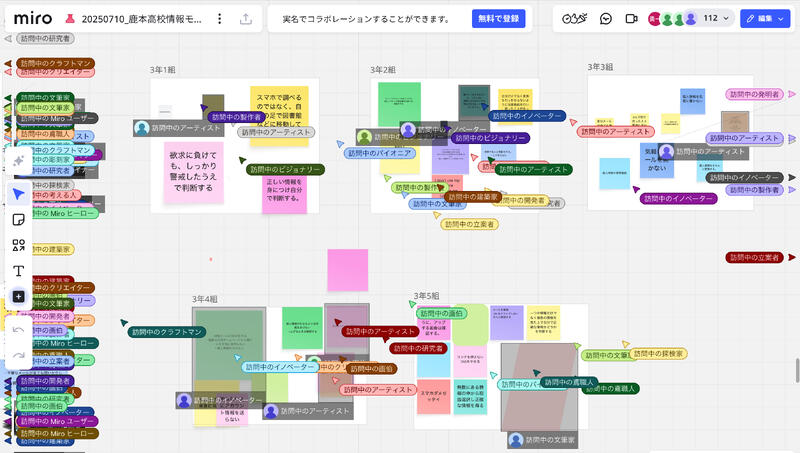Click the redo arrow
The image size is (800, 453).
click(x=18, y=355)
